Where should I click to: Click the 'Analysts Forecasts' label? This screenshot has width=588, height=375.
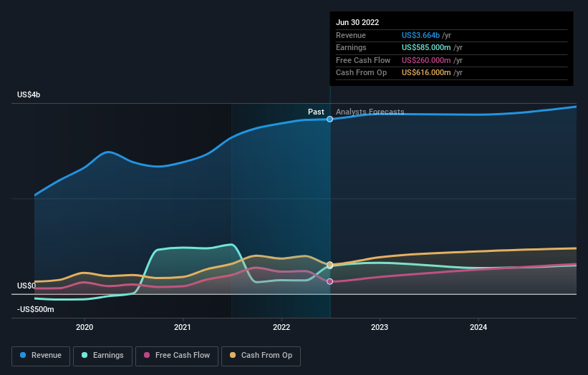click(370, 112)
